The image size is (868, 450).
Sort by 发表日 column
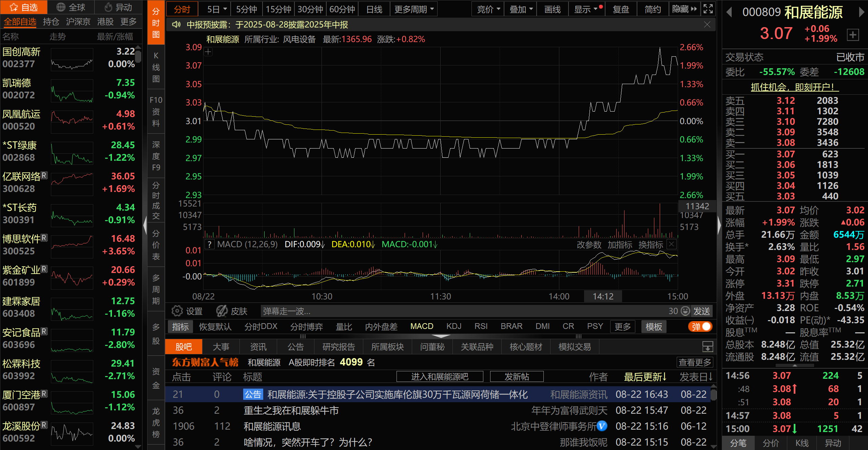(x=696, y=376)
